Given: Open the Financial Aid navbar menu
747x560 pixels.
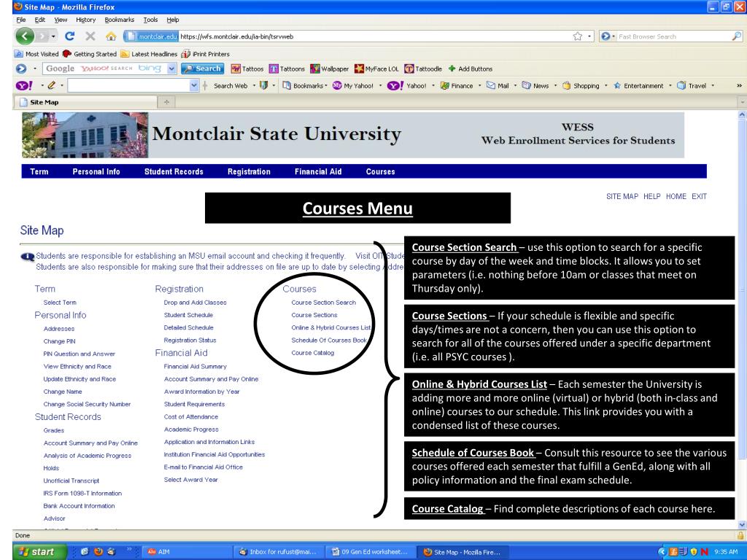Looking at the screenshot, I should pos(318,171).
